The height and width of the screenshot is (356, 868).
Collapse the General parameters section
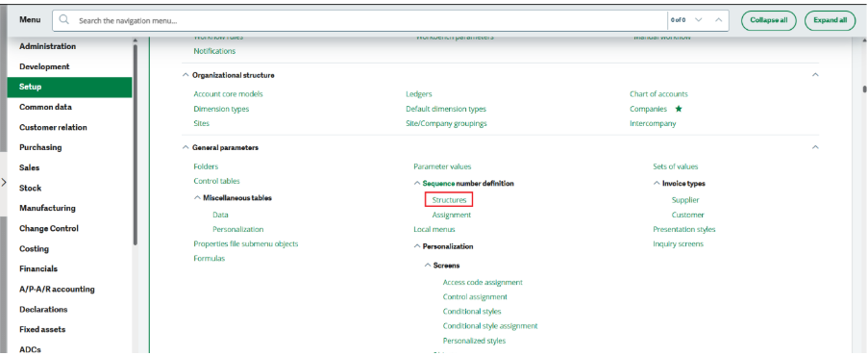(x=186, y=147)
